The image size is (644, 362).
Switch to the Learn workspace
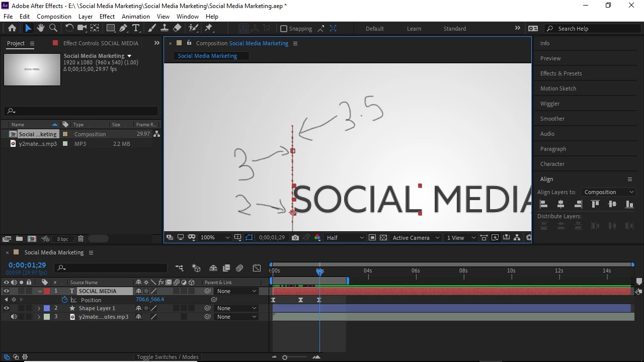[414, 29]
